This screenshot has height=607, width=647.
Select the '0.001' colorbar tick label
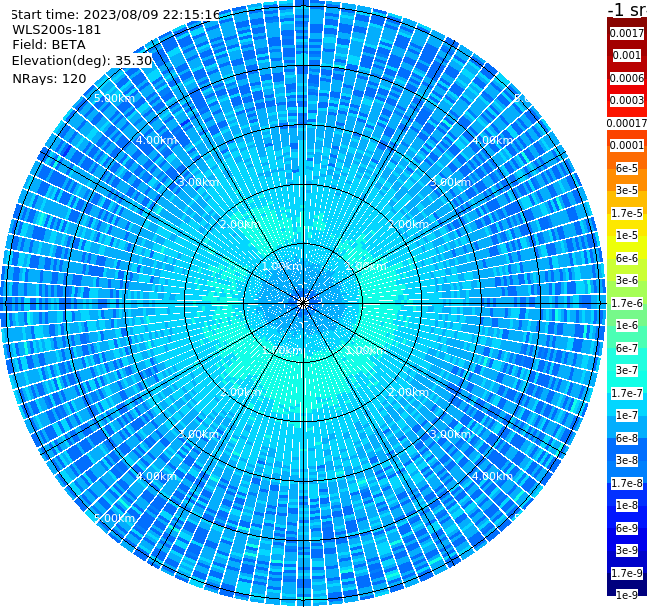pyautogui.click(x=627, y=55)
